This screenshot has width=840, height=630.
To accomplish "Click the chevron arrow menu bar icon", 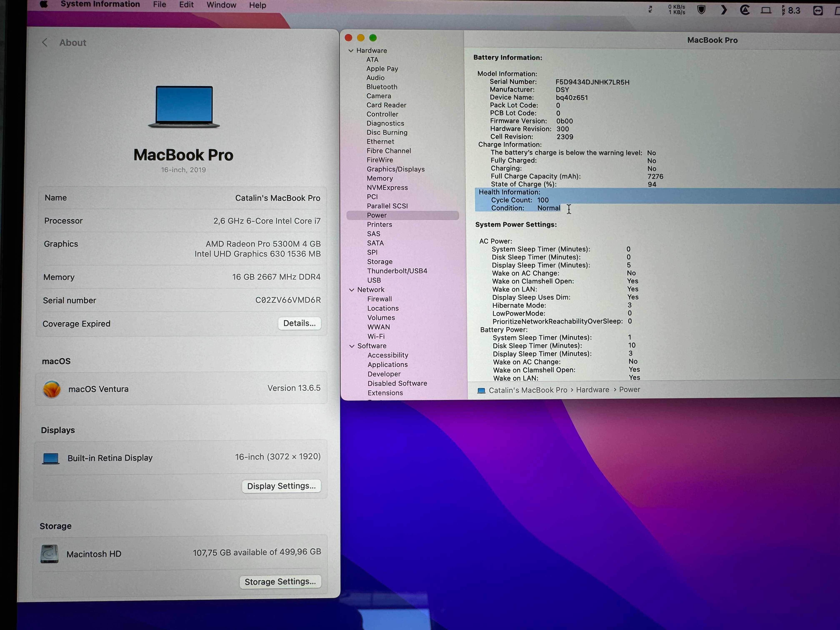I will (x=724, y=10).
